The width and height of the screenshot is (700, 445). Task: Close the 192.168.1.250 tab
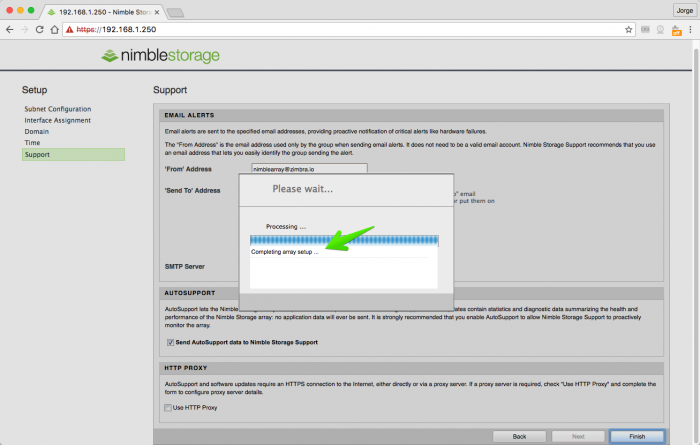tap(157, 12)
